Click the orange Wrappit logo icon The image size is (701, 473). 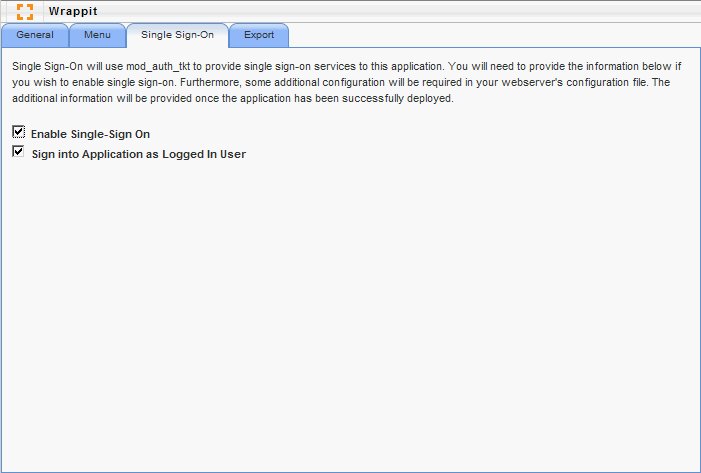click(25, 11)
